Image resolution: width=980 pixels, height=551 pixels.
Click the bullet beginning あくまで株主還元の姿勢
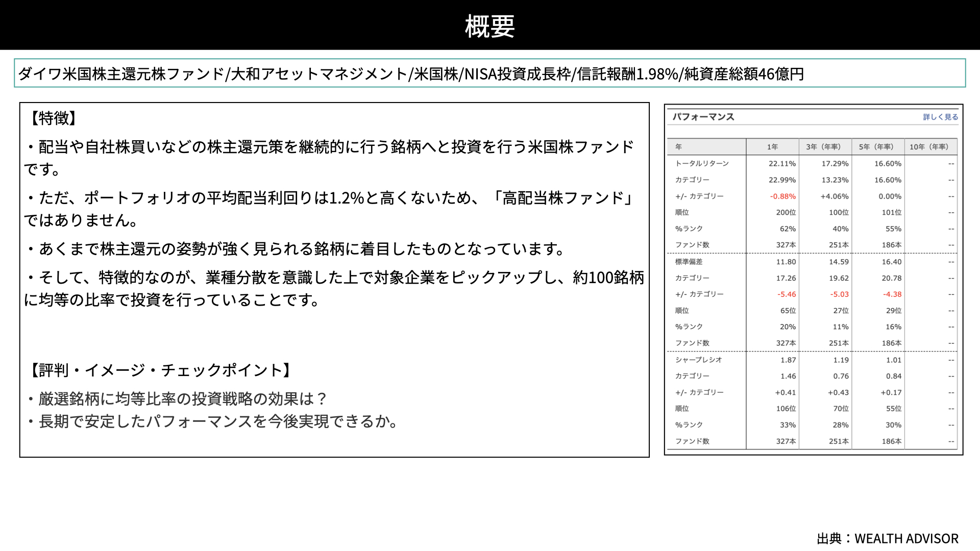[296, 249]
